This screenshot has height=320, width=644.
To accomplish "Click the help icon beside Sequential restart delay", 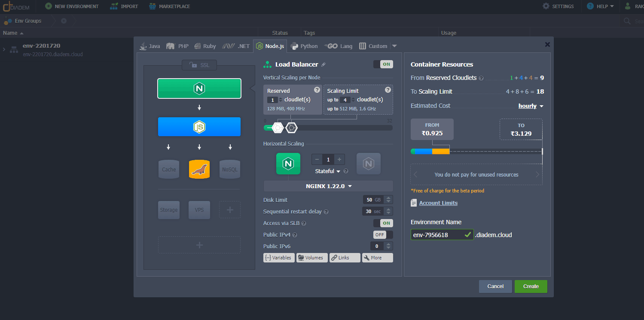I will [326, 212].
